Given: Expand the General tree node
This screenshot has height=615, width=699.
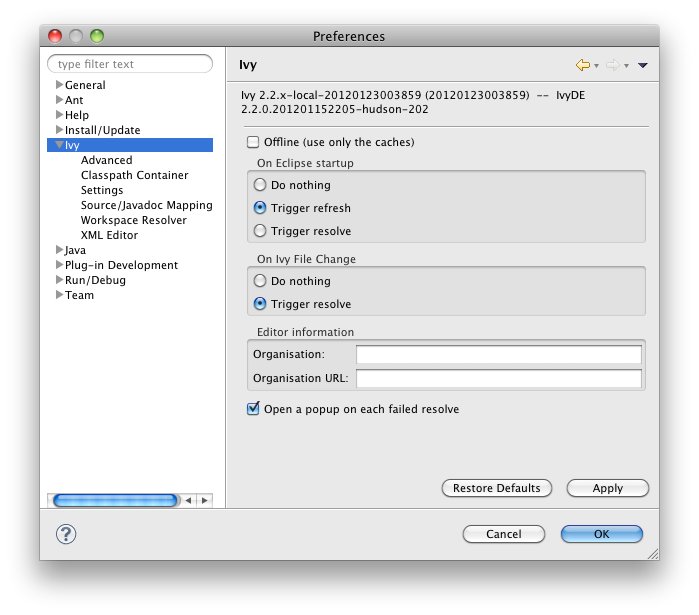Looking at the screenshot, I should [60, 85].
